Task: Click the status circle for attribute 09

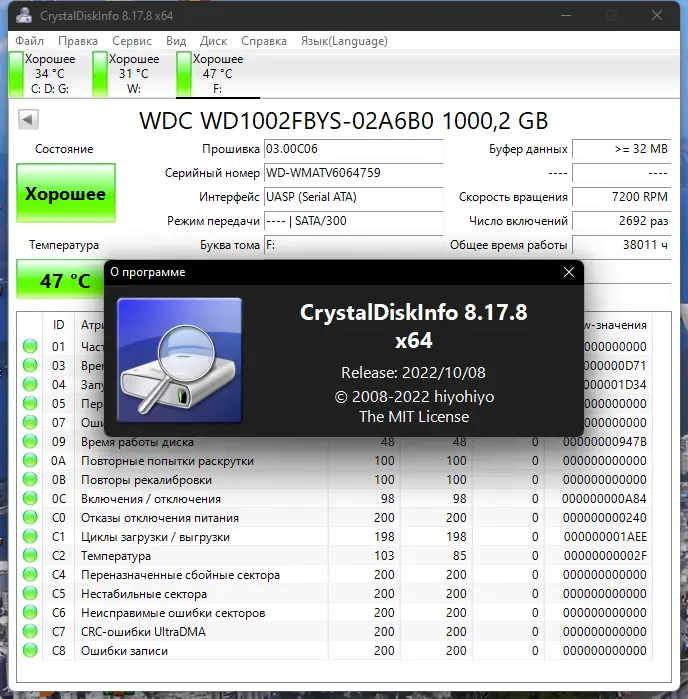Action: pos(30,441)
